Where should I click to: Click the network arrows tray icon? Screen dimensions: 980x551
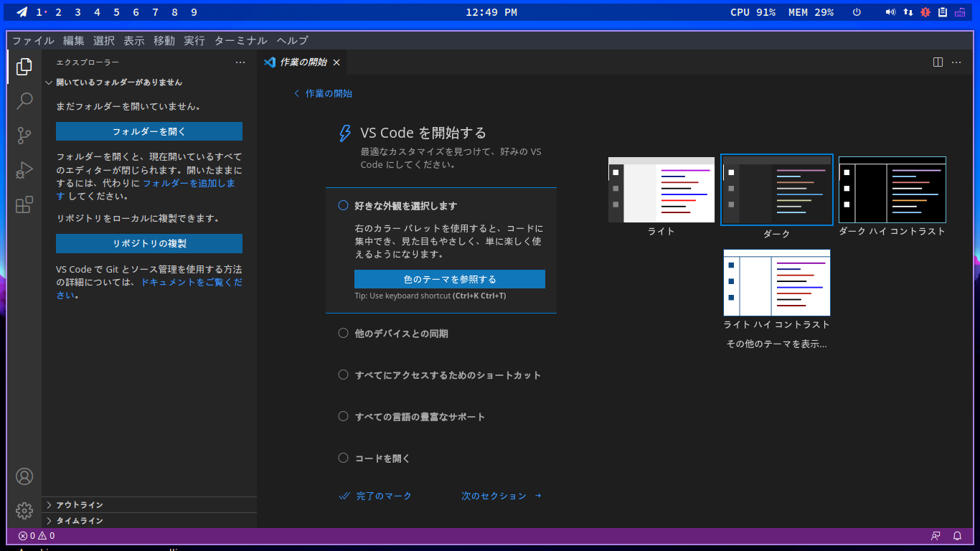(x=908, y=12)
